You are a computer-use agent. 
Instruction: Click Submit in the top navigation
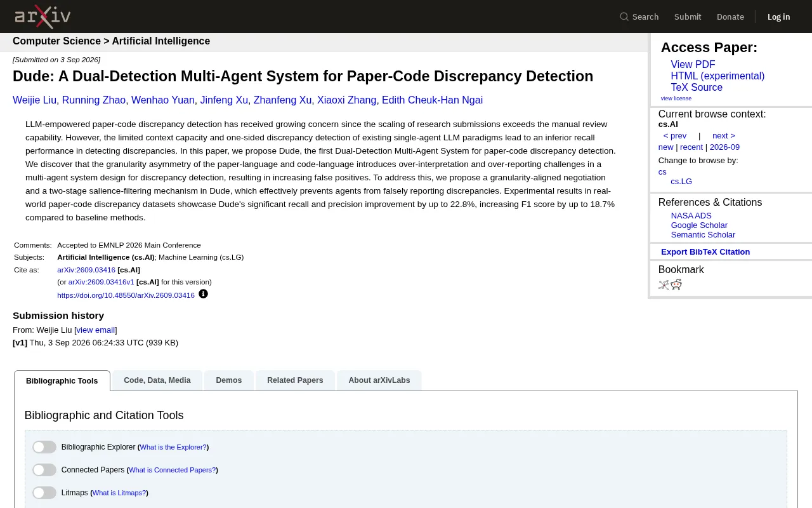(x=688, y=17)
